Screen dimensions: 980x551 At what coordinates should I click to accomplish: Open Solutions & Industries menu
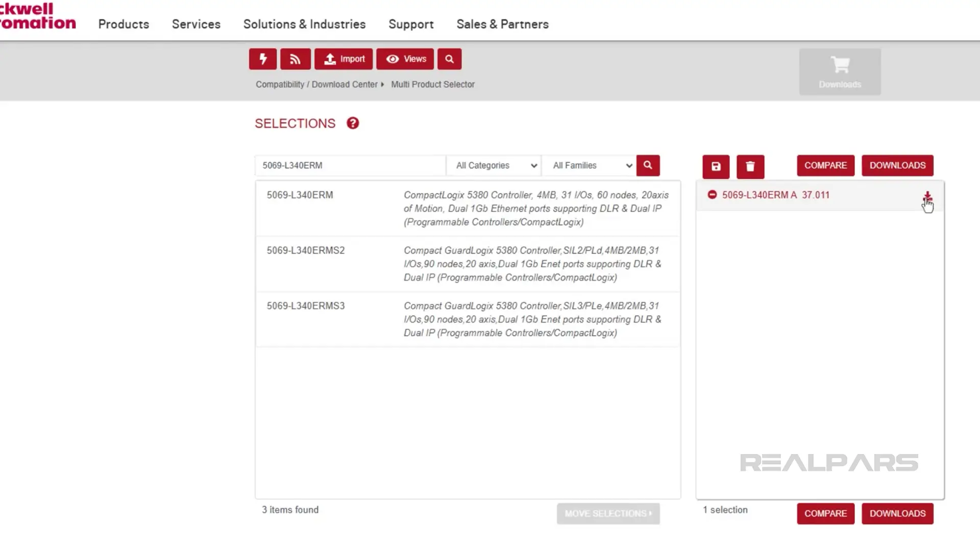(305, 24)
